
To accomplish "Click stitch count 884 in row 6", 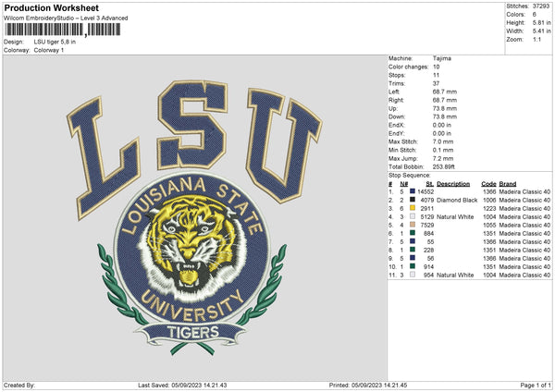I will 428,234.
